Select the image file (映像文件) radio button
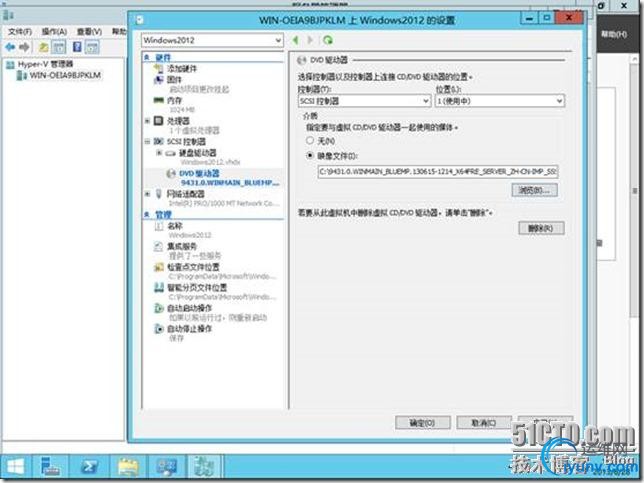The image size is (644, 483). 310,156
